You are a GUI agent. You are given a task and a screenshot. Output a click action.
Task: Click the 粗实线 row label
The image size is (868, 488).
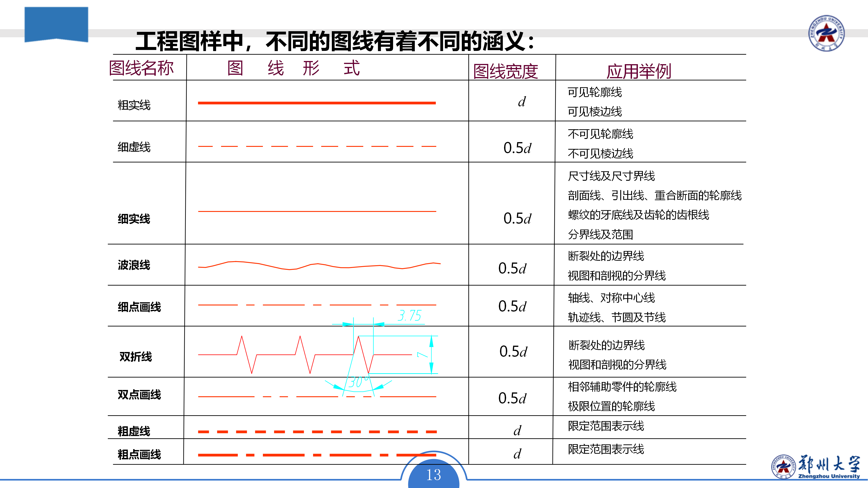(134, 105)
